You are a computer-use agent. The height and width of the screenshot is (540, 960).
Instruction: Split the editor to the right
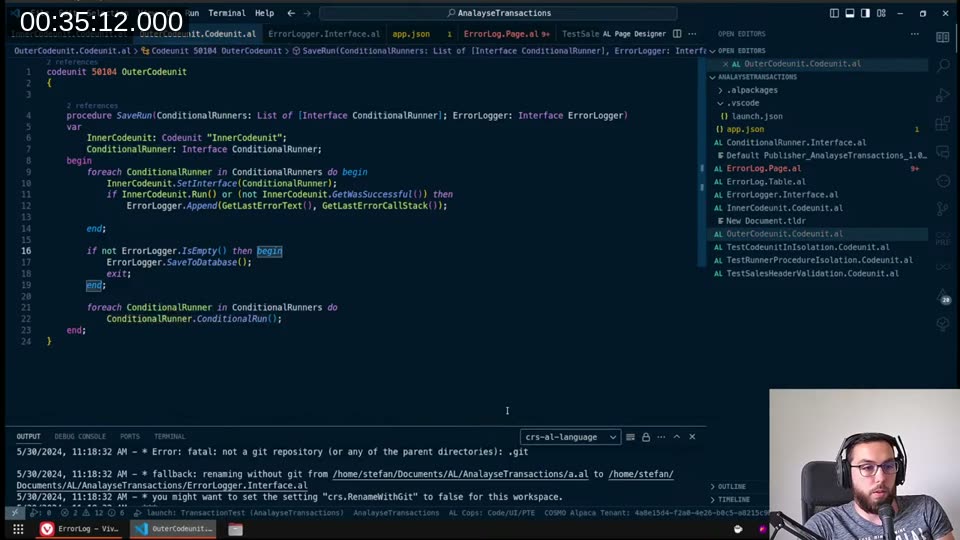[x=677, y=34]
